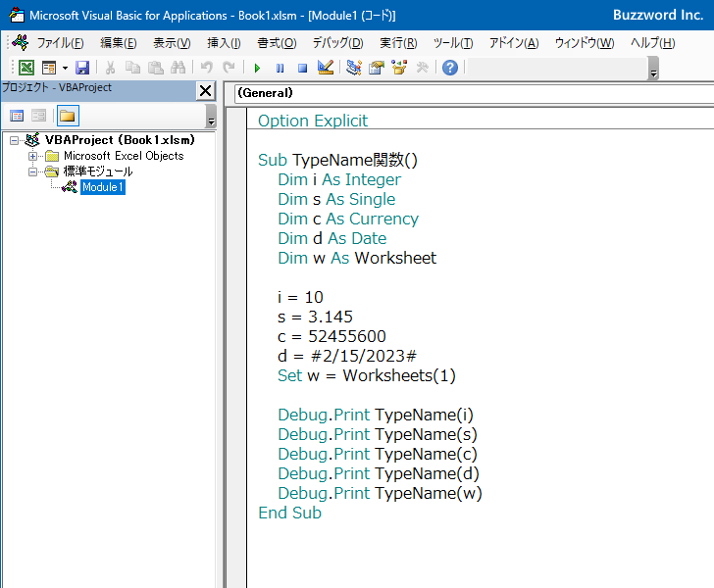714x588 pixels.
Task: Select VBAProject (Book1.xlsm) in the tree
Action: pos(120,140)
